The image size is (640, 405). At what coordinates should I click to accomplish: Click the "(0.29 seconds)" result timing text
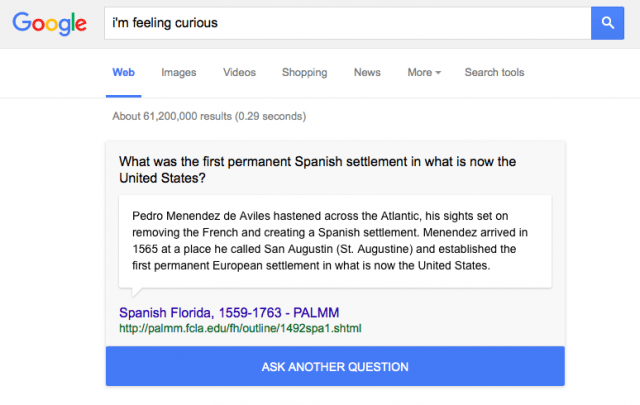[x=270, y=116]
